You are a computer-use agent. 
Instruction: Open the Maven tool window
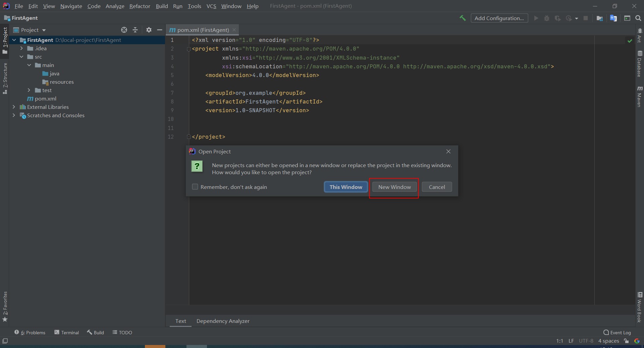(640, 96)
